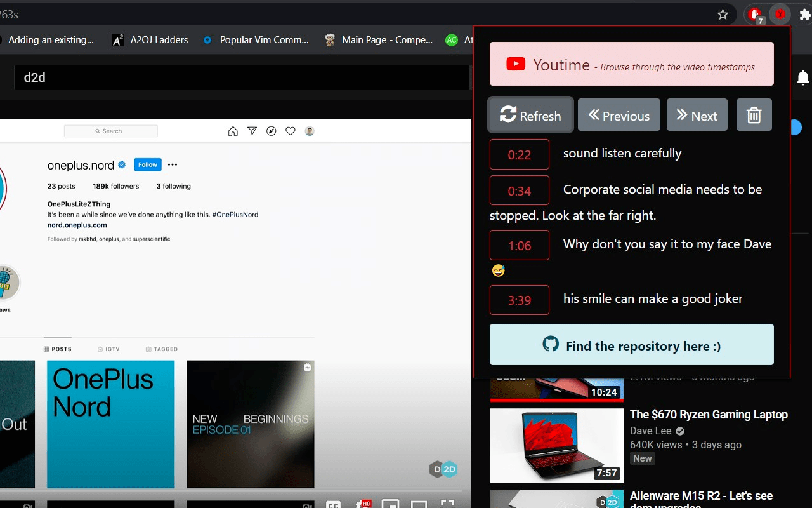Click the YouTube logo in Youtime header

tap(516, 63)
